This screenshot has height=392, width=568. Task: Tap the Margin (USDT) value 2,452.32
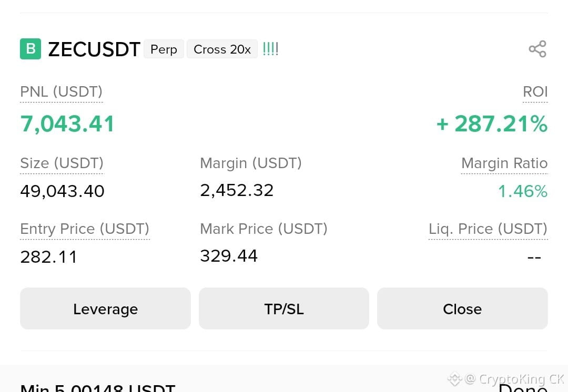point(237,190)
